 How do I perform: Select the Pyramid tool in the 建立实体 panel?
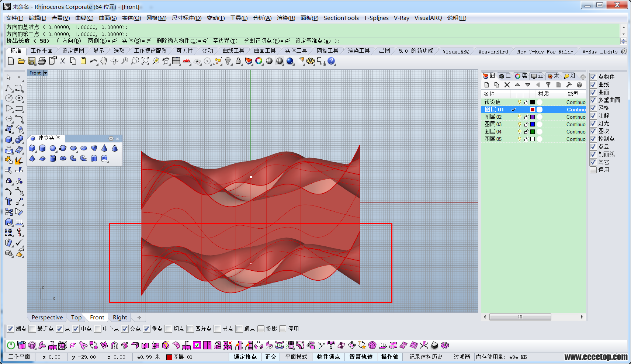pyautogui.click(x=32, y=159)
